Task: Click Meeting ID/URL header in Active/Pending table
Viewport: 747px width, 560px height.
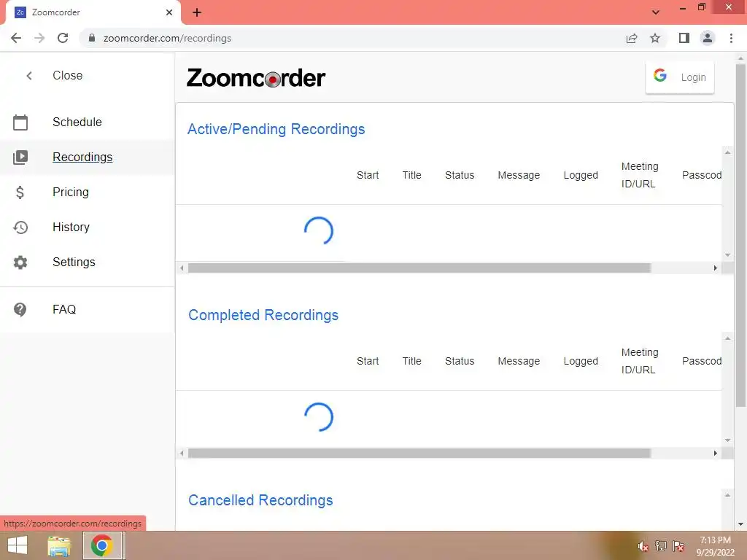Action: pos(640,175)
